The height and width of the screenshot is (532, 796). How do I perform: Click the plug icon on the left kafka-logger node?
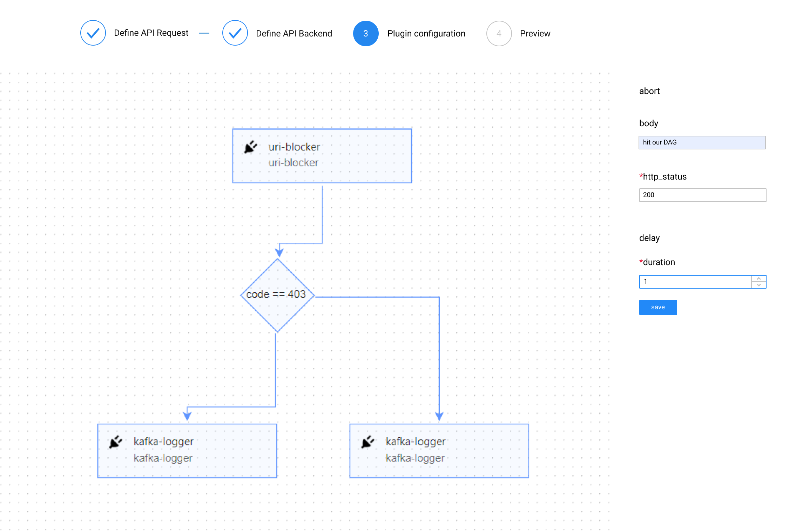116,442
